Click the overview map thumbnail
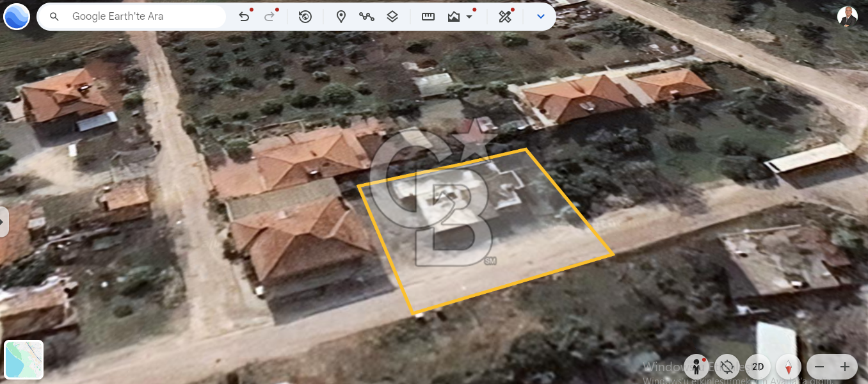868x384 pixels. coord(24,360)
